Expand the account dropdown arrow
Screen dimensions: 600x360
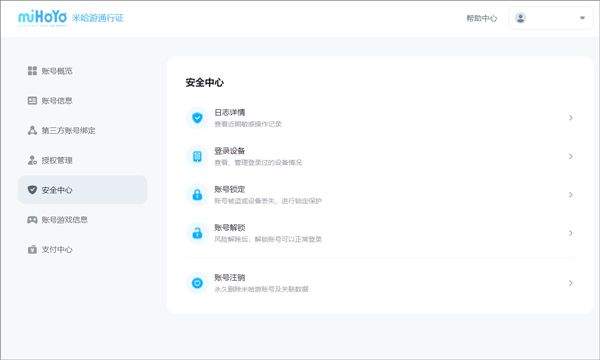coord(582,18)
